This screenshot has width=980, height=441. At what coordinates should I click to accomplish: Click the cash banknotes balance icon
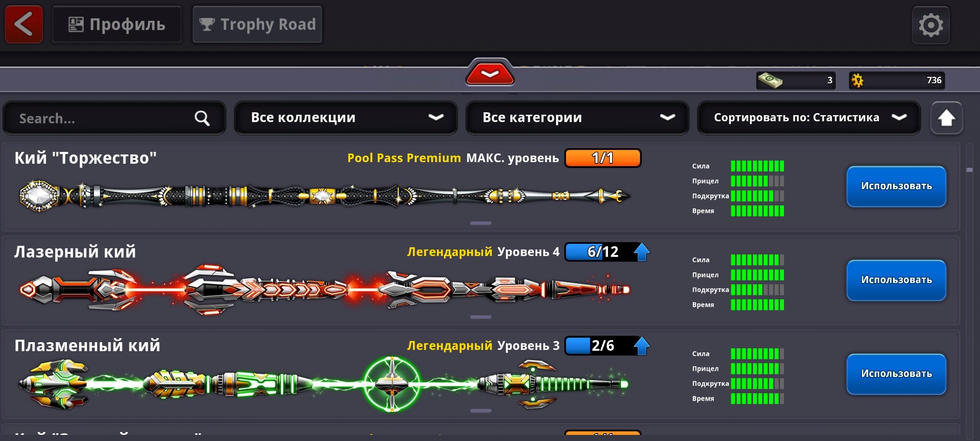click(x=770, y=80)
